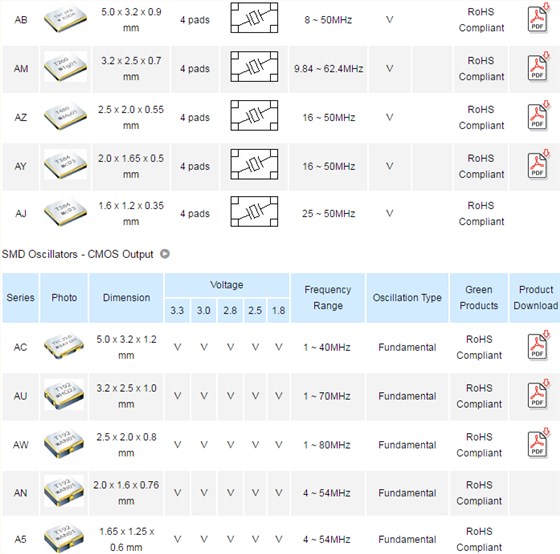The width and height of the screenshot is (560, 554).
Task: Click the arrow icon beside SMD Oscillators heading
Action: [165, 254]
